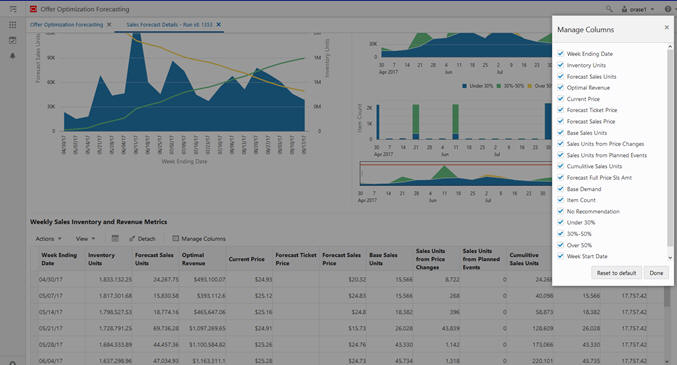This screenshot has height=365, width=677.
Task: Close the Manage Columns panel
Action: click(x=667, y=27)
